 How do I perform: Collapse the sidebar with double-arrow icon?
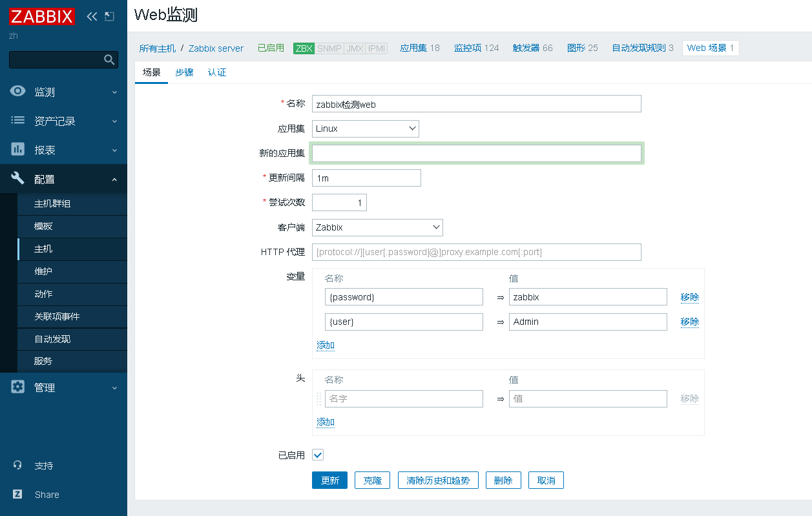[92, 16]
